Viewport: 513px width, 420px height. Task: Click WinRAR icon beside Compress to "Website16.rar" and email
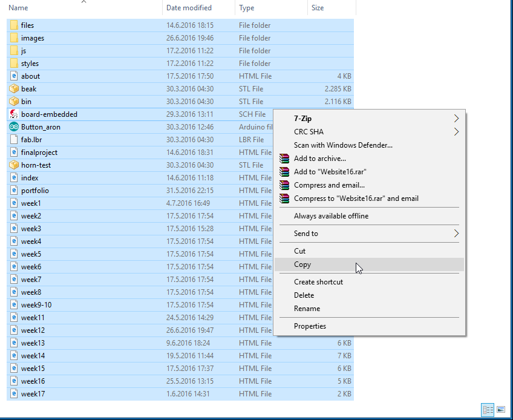click(284, 199)
